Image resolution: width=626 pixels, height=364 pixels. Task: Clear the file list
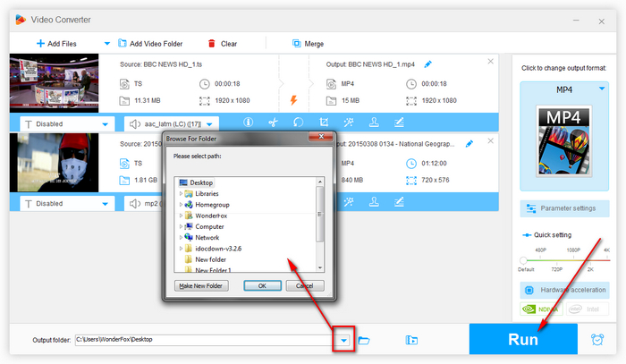pos(223,44)
